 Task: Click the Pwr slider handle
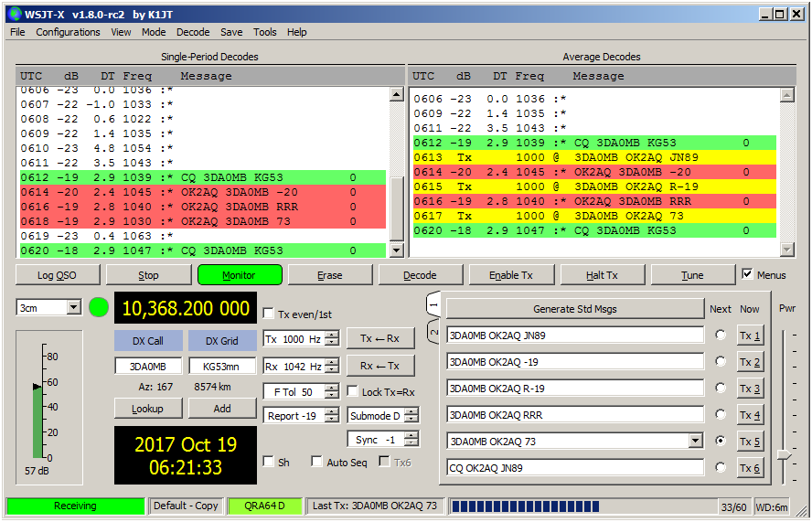click(x=785, y=454)
